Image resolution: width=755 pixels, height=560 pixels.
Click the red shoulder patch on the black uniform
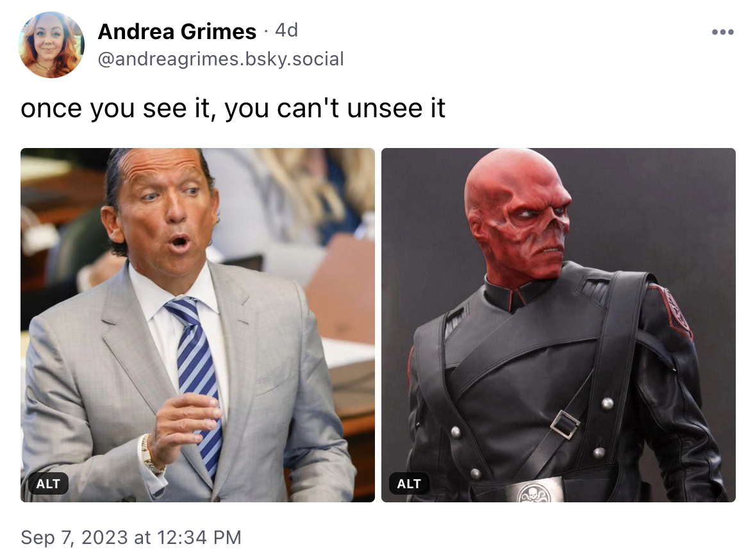pos(677,313)
